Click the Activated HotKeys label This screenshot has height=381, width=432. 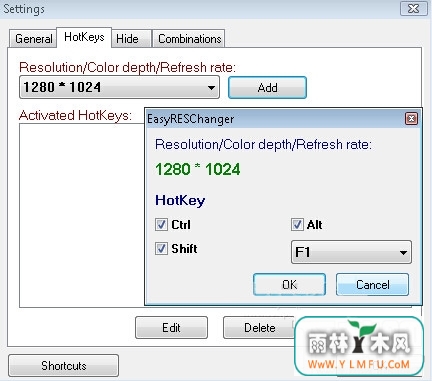(75, 115)
